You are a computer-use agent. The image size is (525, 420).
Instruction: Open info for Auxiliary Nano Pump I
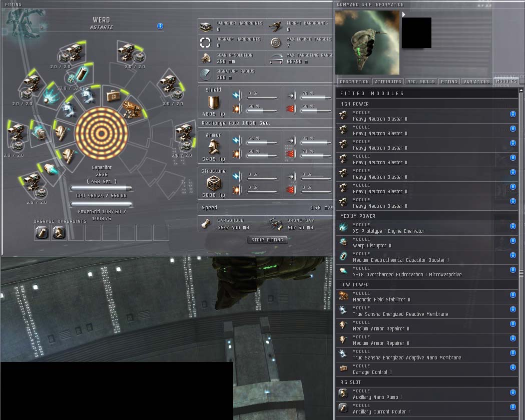coord(512,392)
